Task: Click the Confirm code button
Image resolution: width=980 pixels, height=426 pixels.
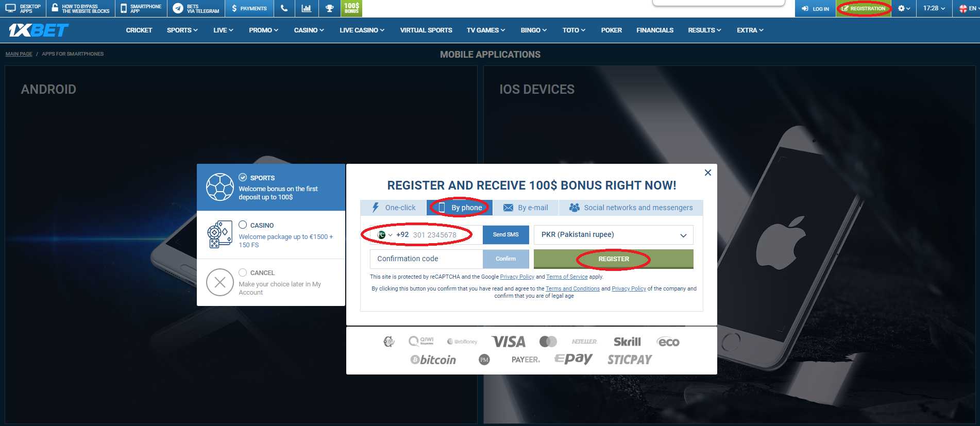Action: [x=505, y=259]
